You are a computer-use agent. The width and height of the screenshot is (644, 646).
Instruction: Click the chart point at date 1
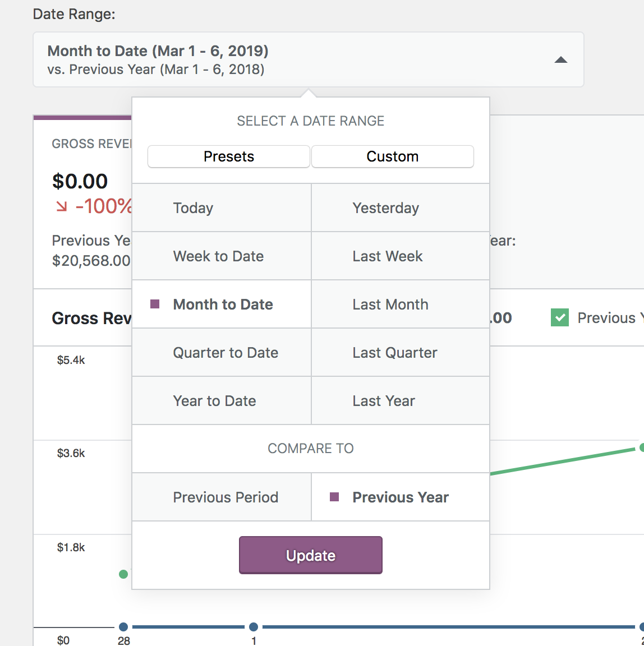[254, 626]
